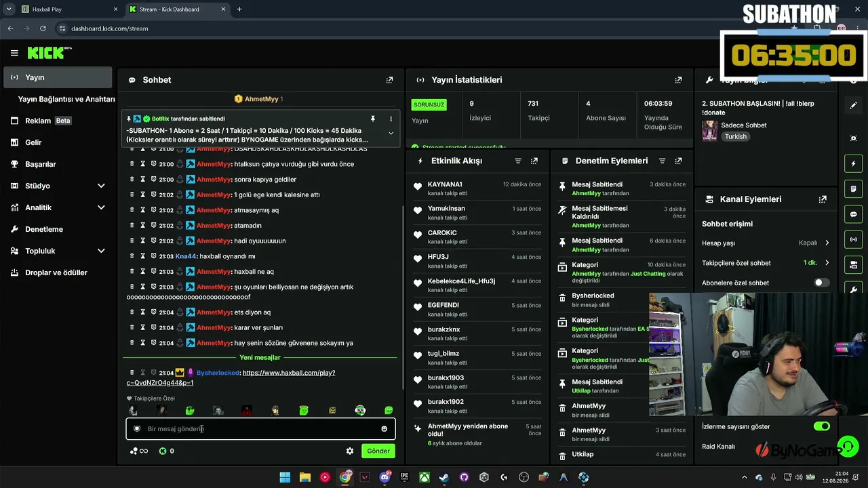Click the broadcast signal icon in right sidebar

click(854, 239)
